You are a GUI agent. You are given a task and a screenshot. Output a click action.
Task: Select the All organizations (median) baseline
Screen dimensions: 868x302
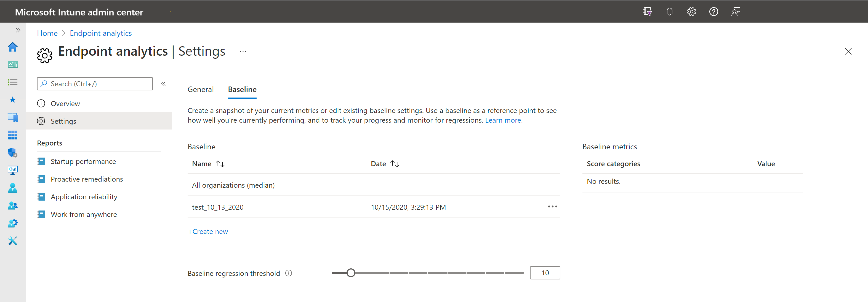tap(374, 185)
